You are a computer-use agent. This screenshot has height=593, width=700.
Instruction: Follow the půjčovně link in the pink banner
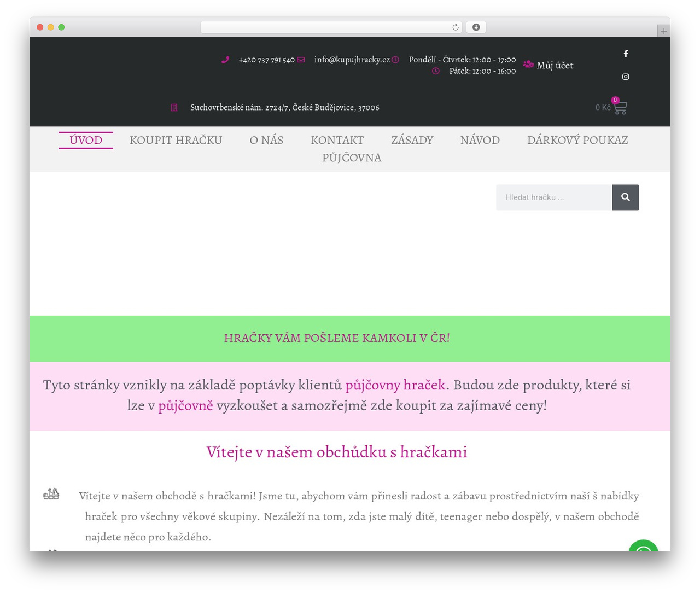(185, 406)
